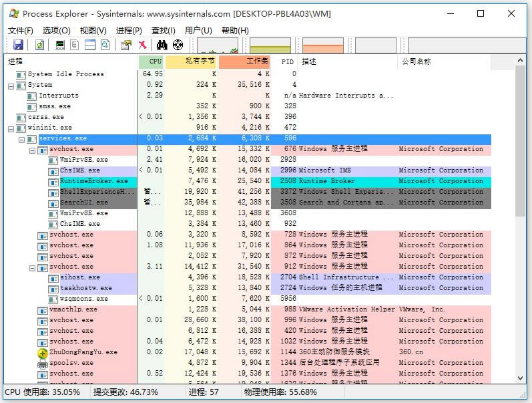Toggle the Show Lower Pane toolbar icon
Screen dimensions: 532x403
(x=90, y=45)
